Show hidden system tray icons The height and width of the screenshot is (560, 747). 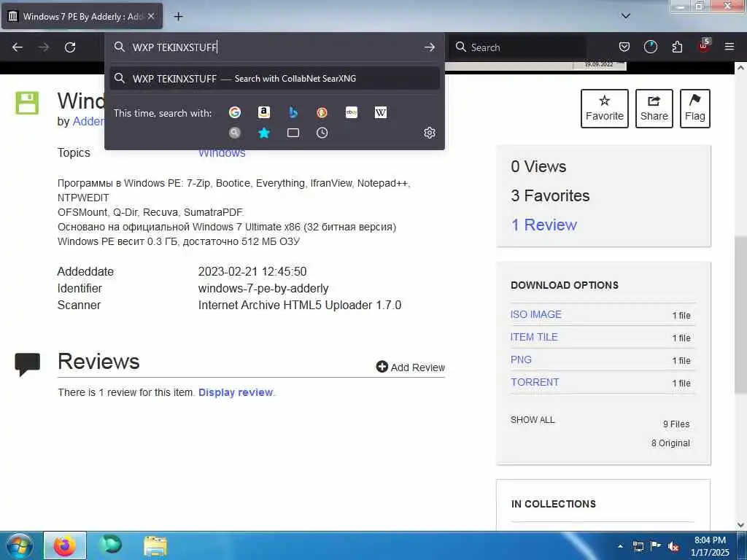(x=620, y=546)
